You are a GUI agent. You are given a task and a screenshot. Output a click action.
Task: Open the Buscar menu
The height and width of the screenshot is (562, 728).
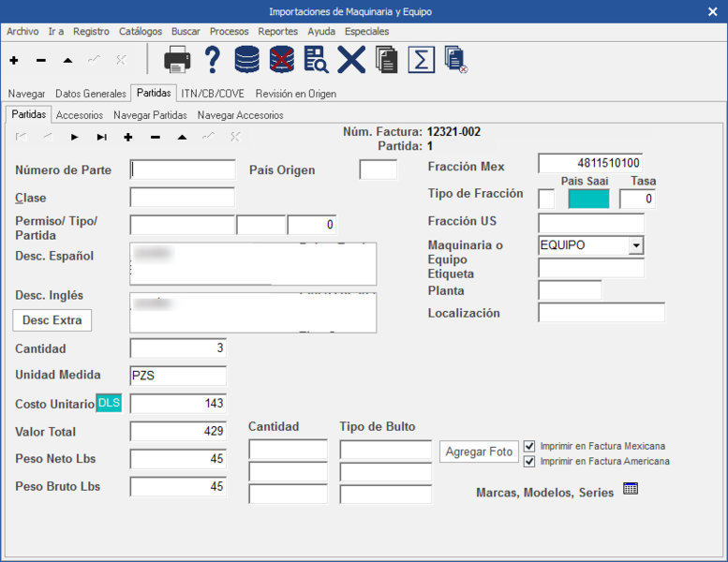(x=186, y=31)
